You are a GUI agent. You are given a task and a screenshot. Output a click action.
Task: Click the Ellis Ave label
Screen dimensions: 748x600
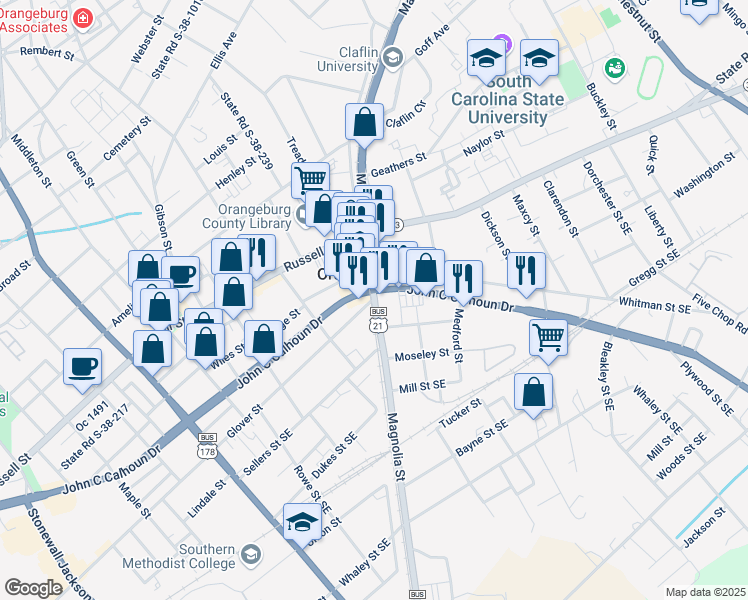(223, 51)
